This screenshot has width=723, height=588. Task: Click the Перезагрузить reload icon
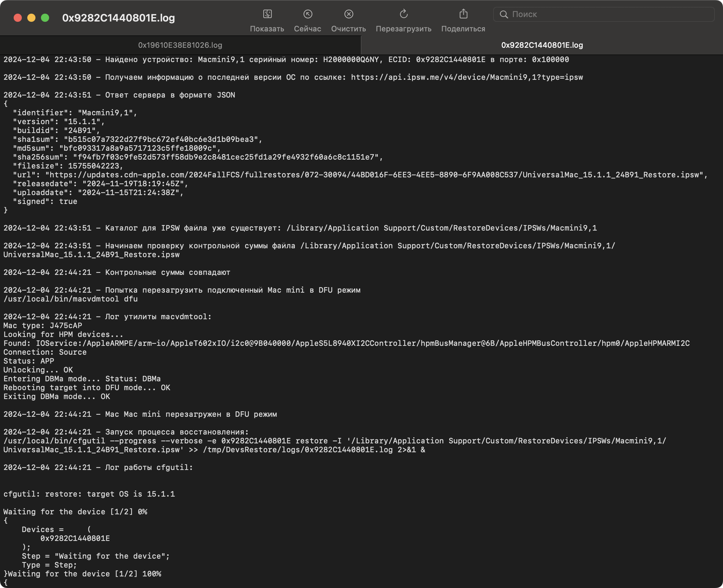(x=403, y=14)
